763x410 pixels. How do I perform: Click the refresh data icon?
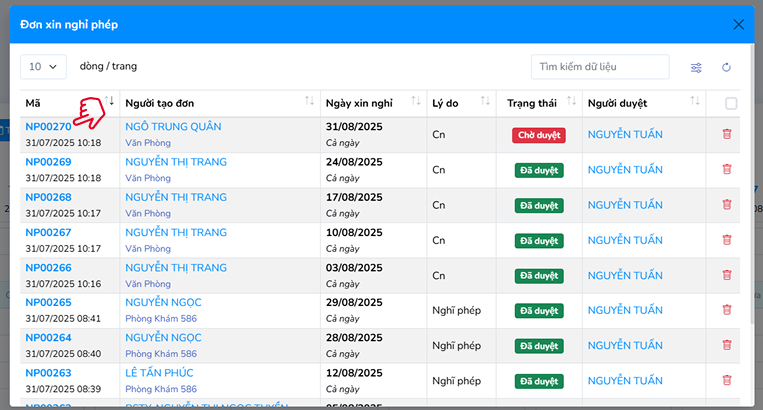tap(726, 67)
